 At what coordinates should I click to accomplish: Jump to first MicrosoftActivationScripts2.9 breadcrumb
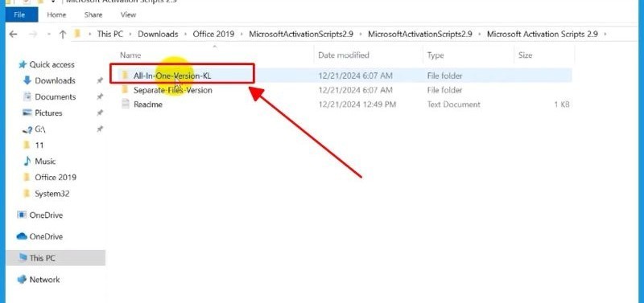click(300, 34)
